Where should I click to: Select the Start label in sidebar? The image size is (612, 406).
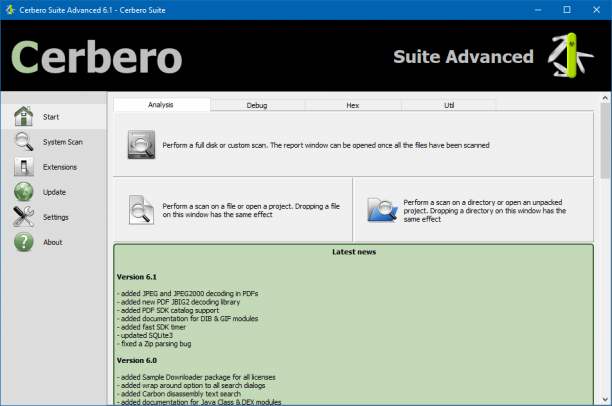(51, 117)
